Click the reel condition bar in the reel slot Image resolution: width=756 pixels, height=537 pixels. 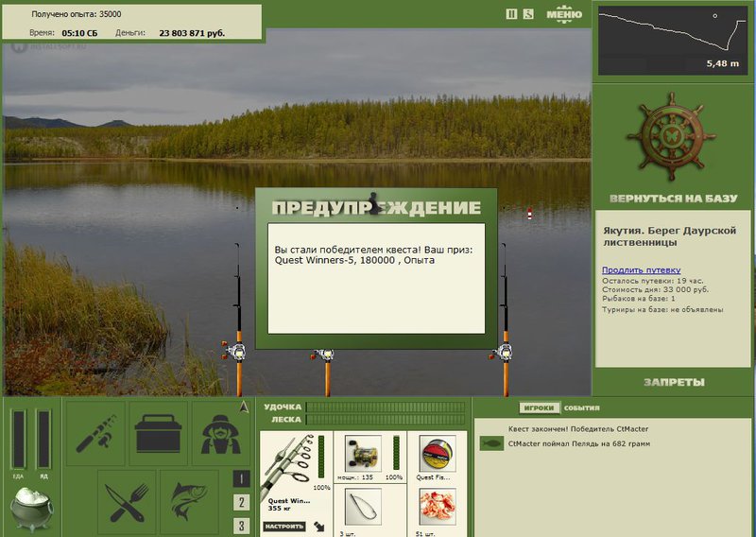396,453
